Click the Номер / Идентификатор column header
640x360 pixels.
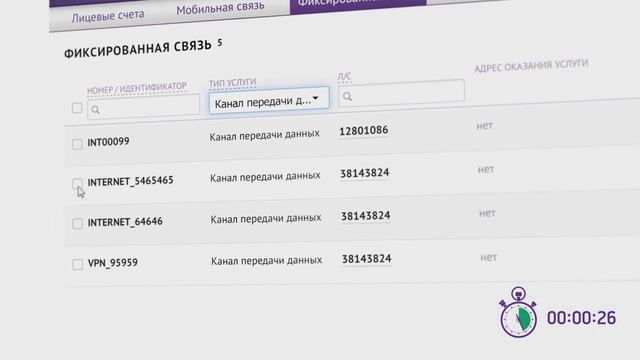click(137, 88)
